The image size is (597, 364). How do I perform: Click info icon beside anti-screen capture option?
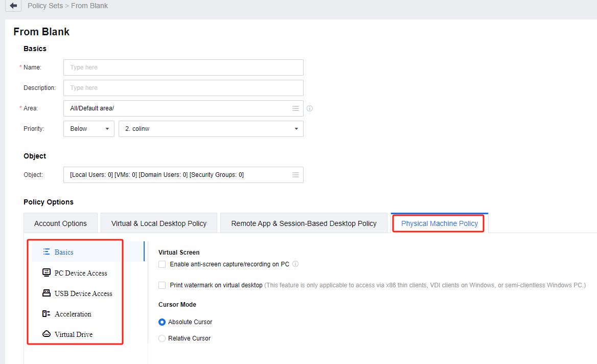(295, 264)
